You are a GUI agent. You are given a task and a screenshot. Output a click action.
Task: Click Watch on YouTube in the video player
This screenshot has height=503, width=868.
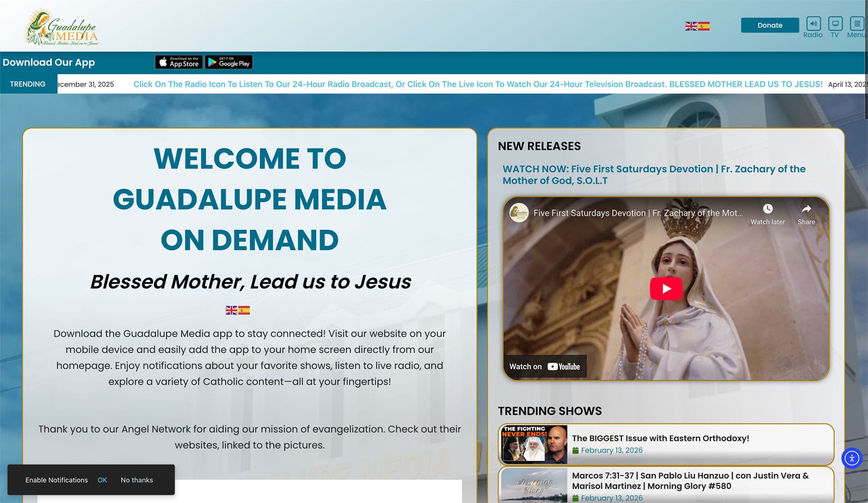(544, 366)
